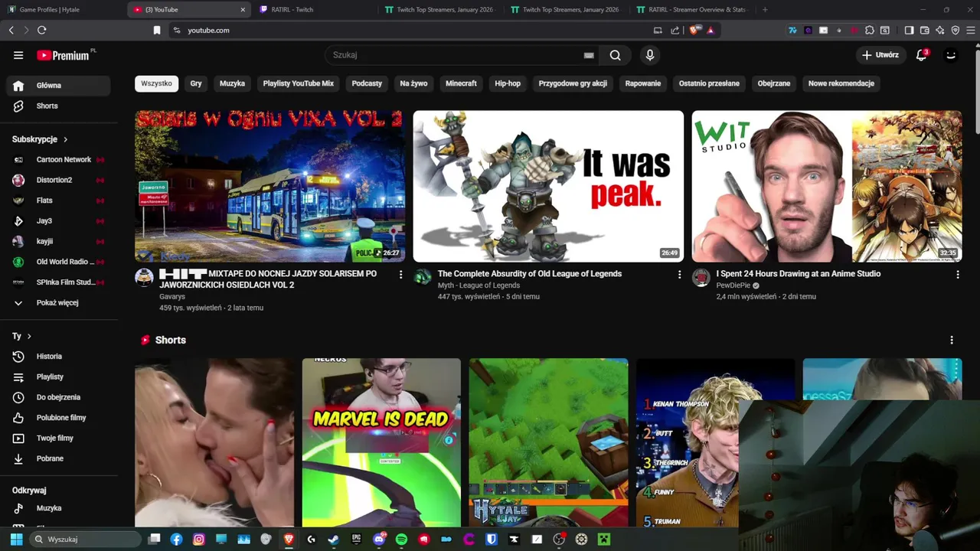Click the Utwórz create button
This screenshot has width=980, height=551.
pos(880,55)
